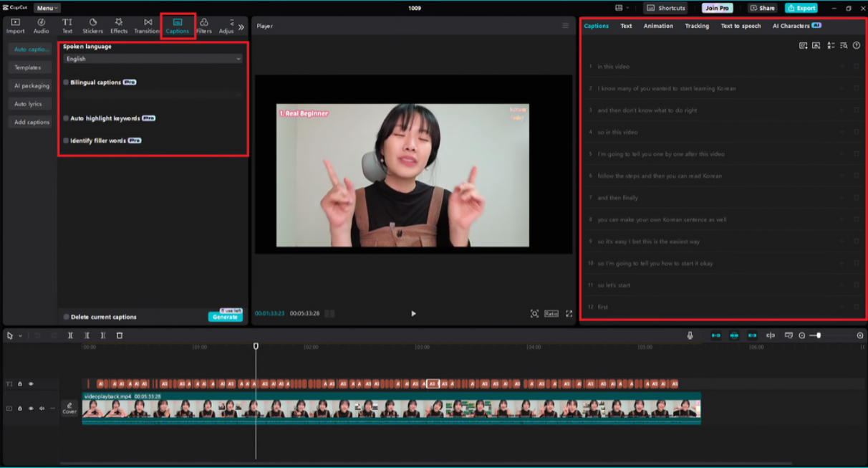Open the Filters tab

[204, 27]
